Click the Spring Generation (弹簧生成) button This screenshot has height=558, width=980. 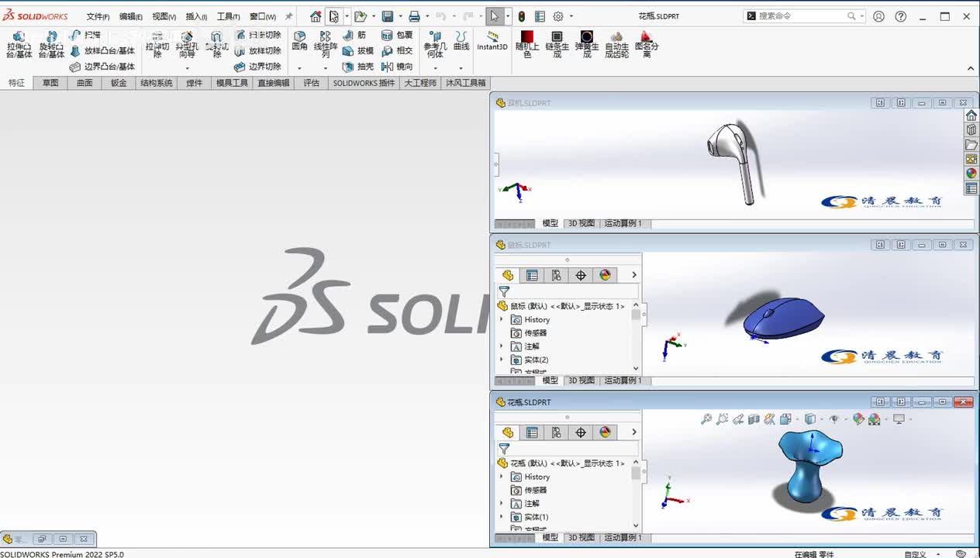click(x=587, y=45)
